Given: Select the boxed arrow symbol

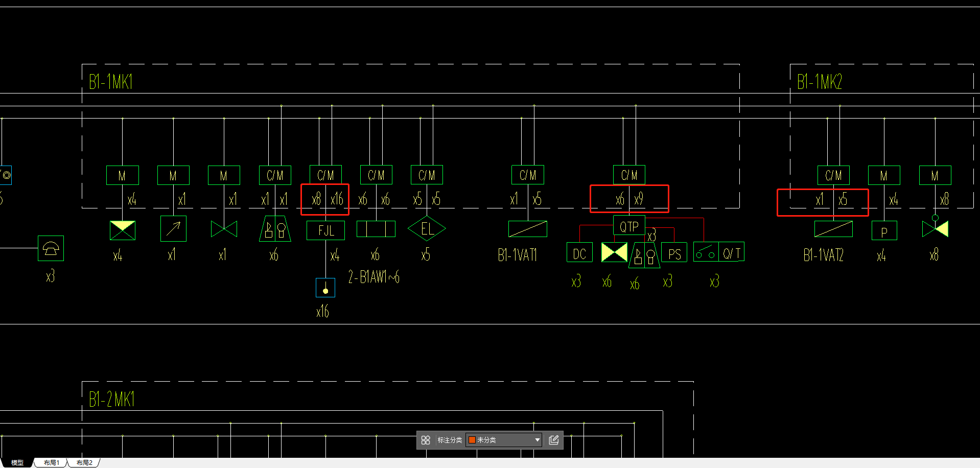Looking at the screenshot, I should pos(173,229).
